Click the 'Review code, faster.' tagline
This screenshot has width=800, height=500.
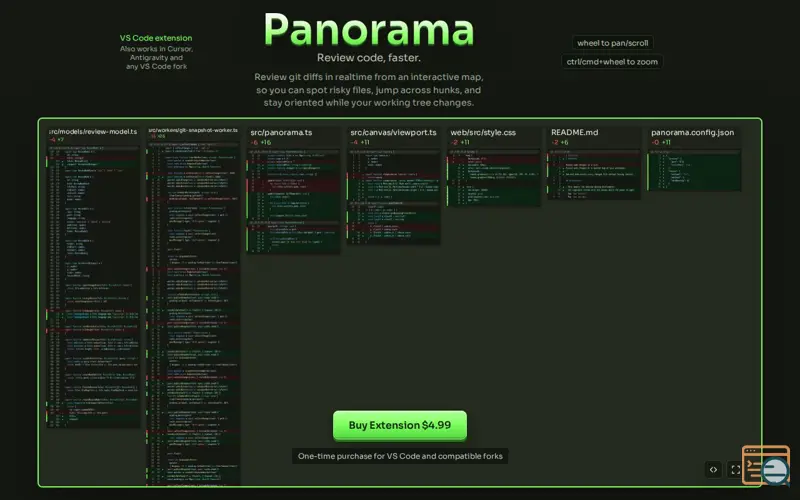click(x=369, y=58)
